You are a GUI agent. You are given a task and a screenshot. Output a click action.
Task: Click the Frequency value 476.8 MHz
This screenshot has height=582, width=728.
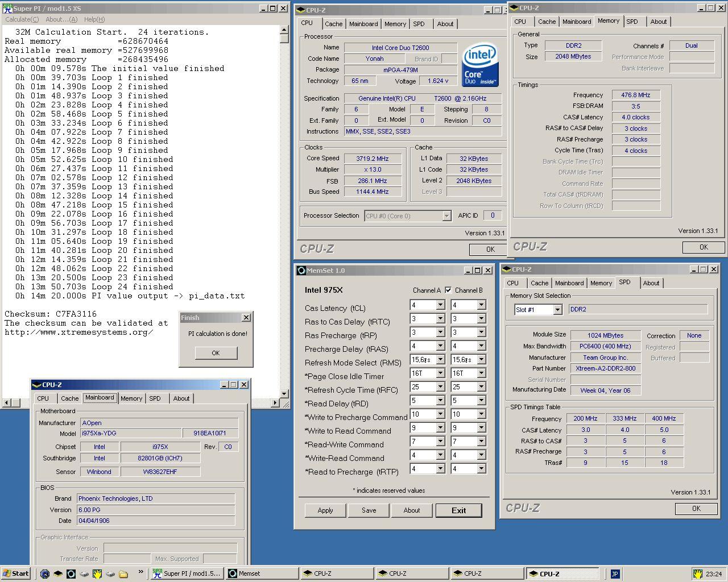pos(636,95)
